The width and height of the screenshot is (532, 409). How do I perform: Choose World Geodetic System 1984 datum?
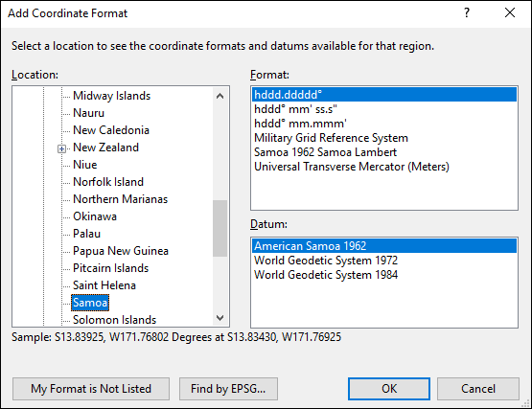(x=384, y=275)
